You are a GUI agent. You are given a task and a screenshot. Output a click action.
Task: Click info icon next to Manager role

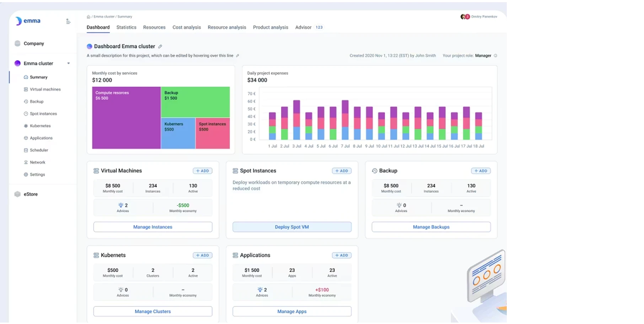pos(495,56)
